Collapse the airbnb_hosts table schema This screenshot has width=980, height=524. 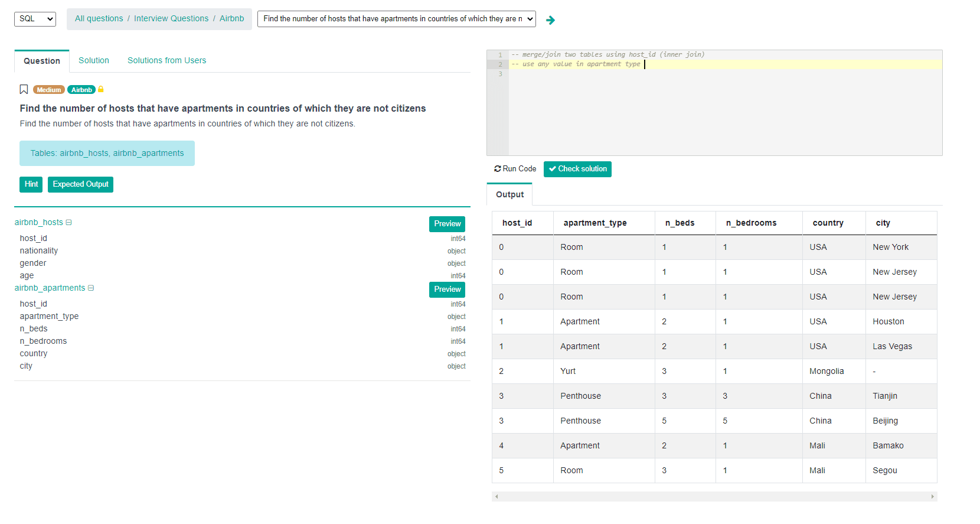[x=68, y=223]
